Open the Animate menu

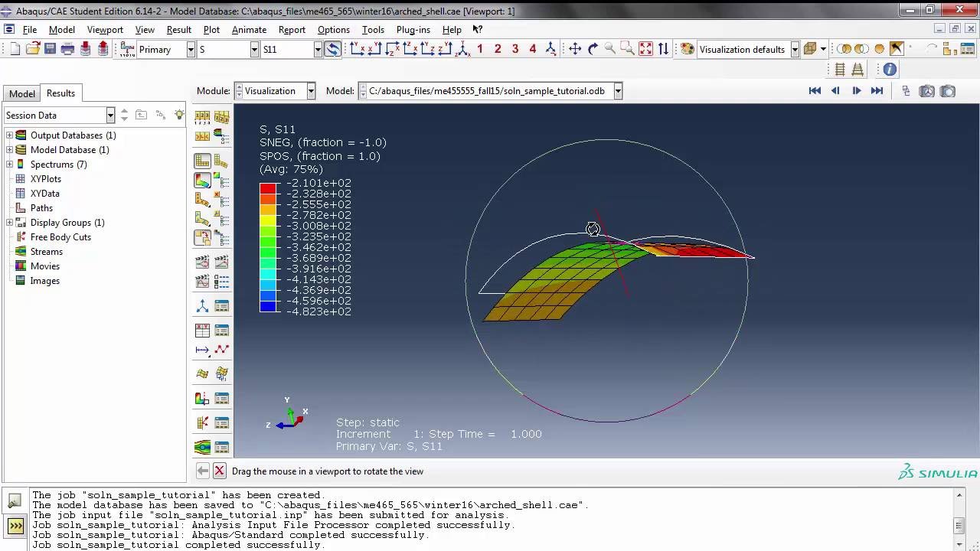click(249, 29)
